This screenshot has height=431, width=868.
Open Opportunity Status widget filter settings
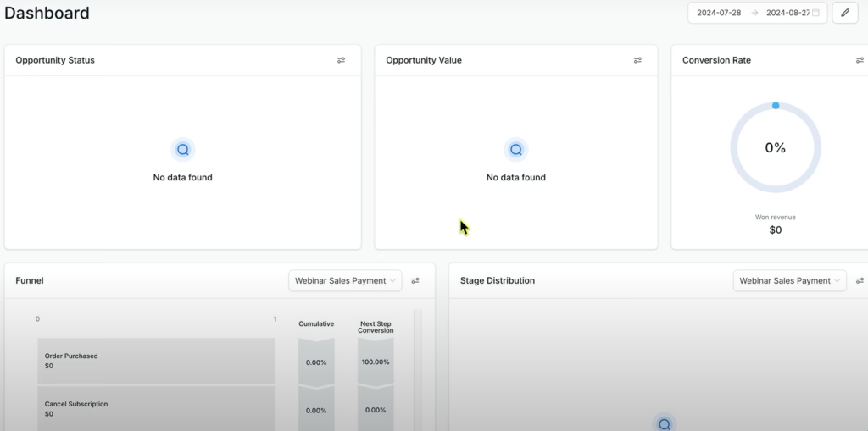[341, 60]
